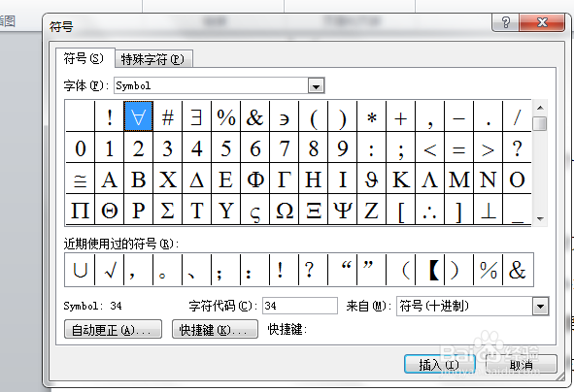Click the dialog help question-mark button
Image resolution: width=574 pixels, height=392 pixels.
[x=506, y=22]
